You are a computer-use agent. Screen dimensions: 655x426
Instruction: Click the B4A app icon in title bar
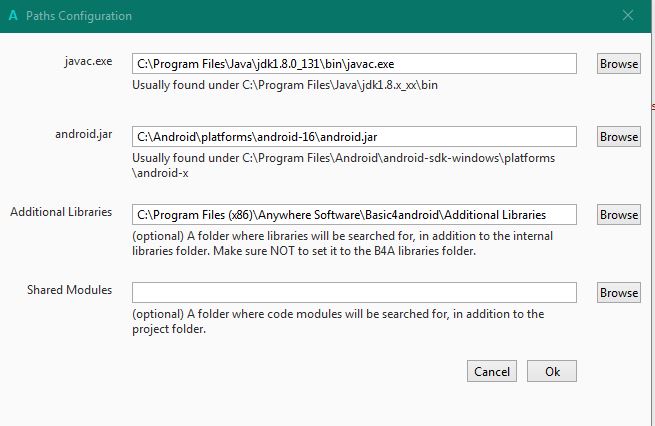tap(13, 16)
